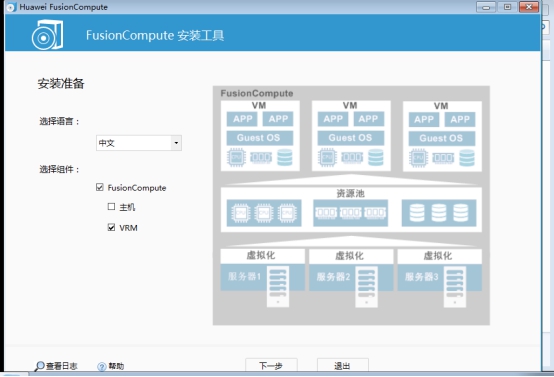Toggle the FusionCompute component checkbox
Viewport: 554px width, 377px height.
pos(100,187)
